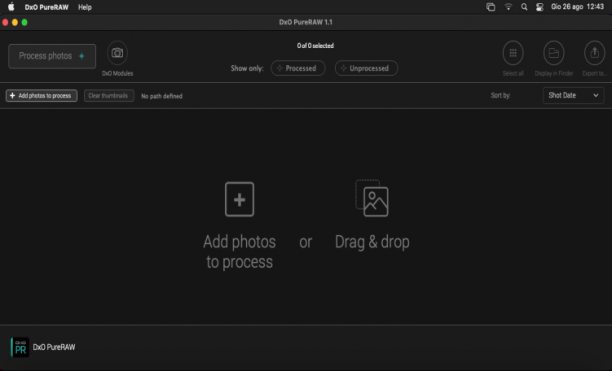Click the 'Add photos to process' center text

click(x=239, y=252)
